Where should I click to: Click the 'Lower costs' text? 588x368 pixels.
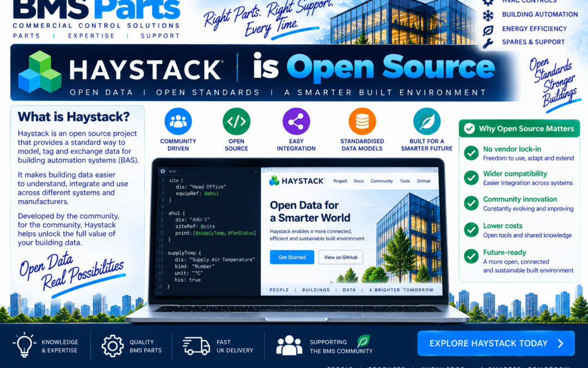(x=503, y=226)
